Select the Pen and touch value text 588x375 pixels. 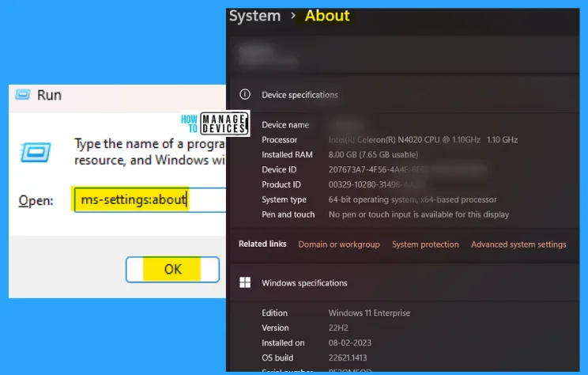click(x=419, y=214)
